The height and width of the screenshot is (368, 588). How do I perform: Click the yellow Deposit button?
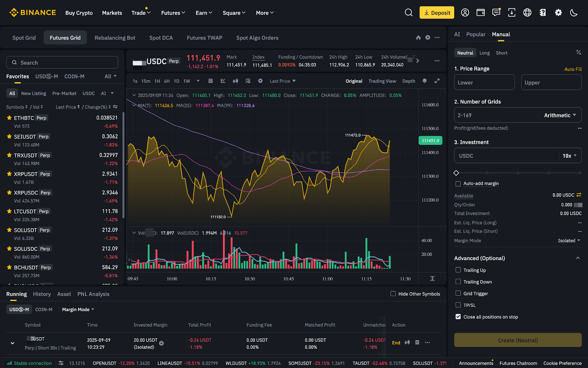[x=437, y=12]
